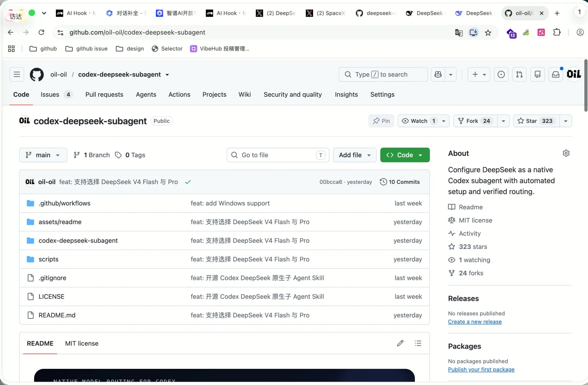The height and width of the screenshot is (385, 588).
Task: Click the translate page icon in address bar
Action: pyautogui.click(x=459, y=33)
